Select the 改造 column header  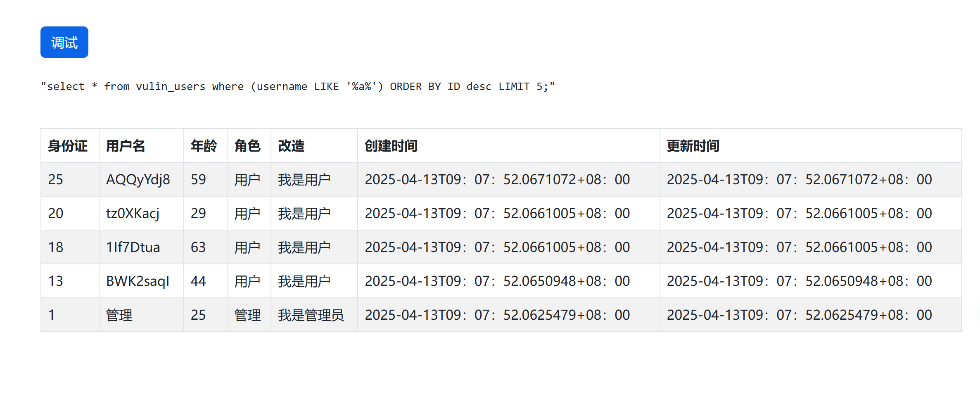click(x=291, y=146)
